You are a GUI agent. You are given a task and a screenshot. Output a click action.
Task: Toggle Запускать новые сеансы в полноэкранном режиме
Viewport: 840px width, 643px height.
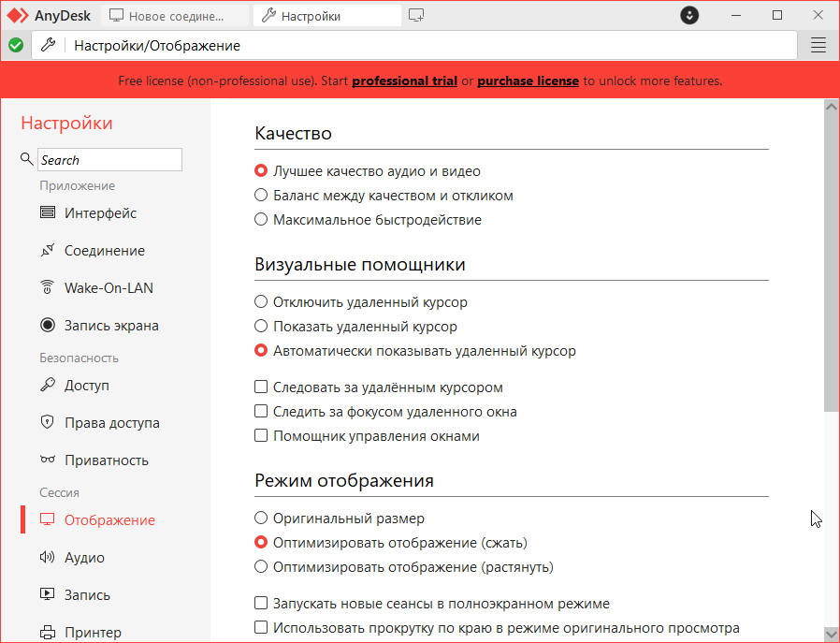tap(262, 605)
